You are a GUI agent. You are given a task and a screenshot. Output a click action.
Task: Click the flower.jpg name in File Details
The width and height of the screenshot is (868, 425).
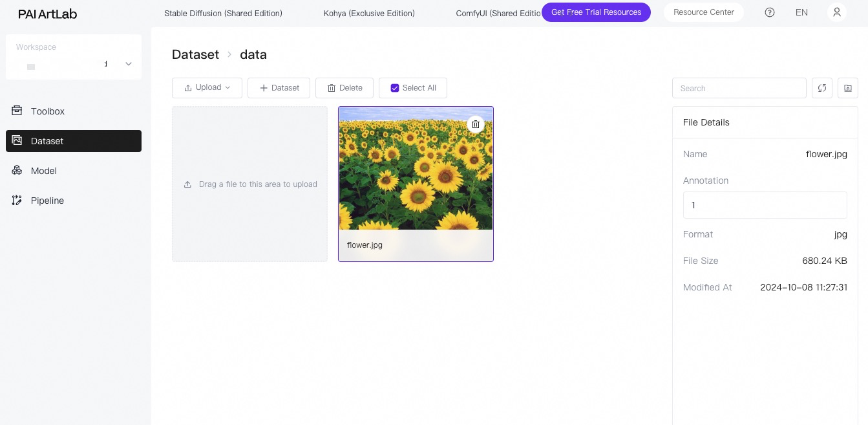coord(827,154)
